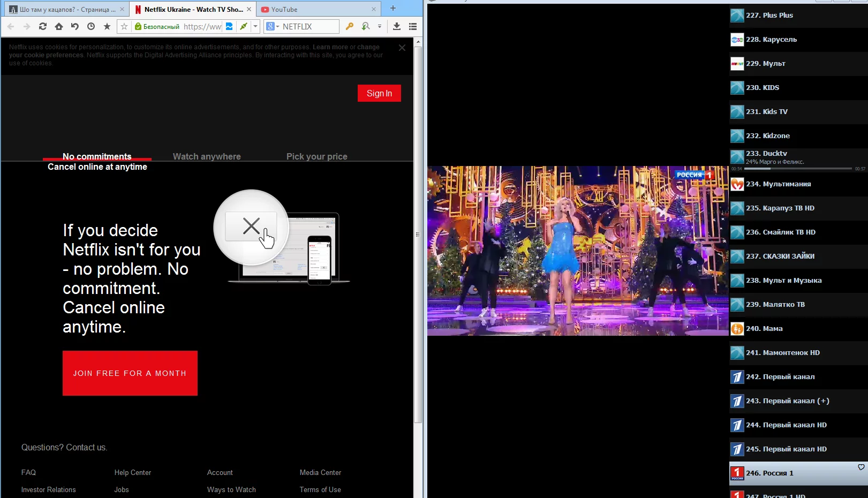Select channel 227. Plus Plus
Screen dimensions: 868x498
[x=798, y=15]
